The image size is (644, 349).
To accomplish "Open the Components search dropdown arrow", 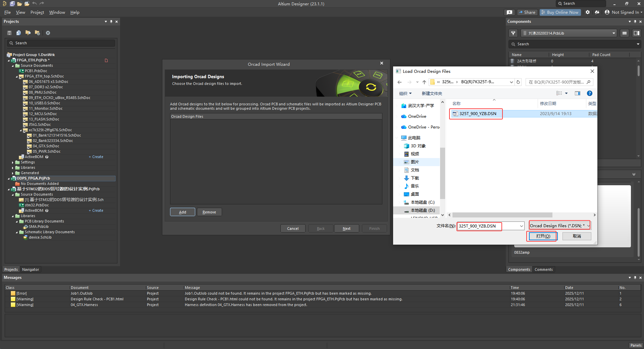I will [638, 44].
